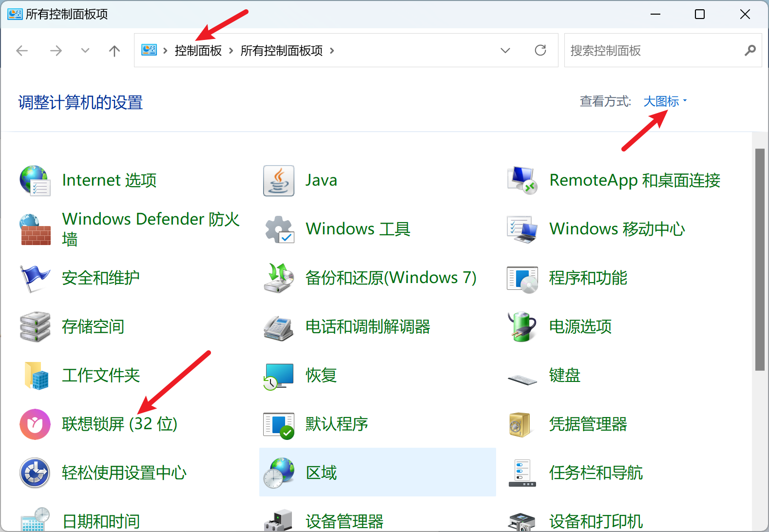The width and height of the screenshot is (769, 532).
Task: Open the 查看方式 大图标 dropdown
Action: [665, 101]
